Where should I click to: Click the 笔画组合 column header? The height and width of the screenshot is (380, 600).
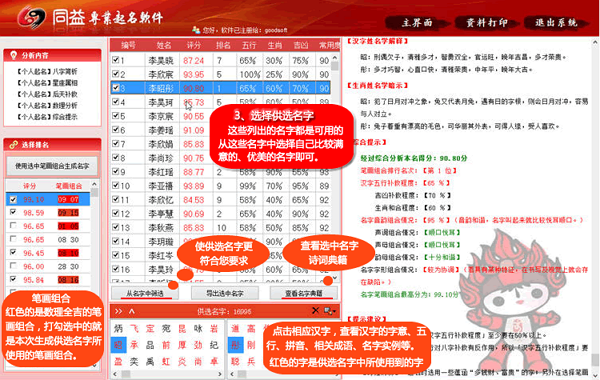pyautogui.click(x=69, y=186)
